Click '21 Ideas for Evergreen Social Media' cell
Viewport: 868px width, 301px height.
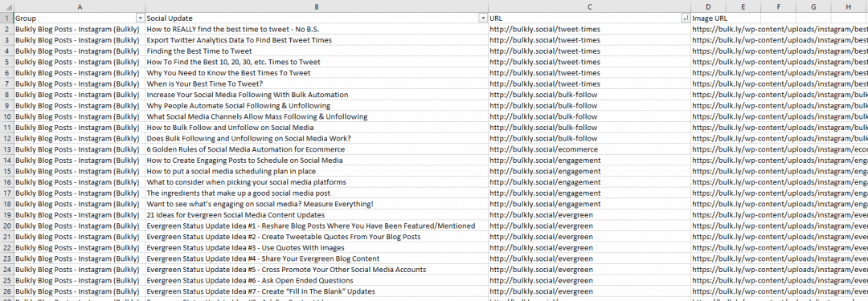(317, 214)
